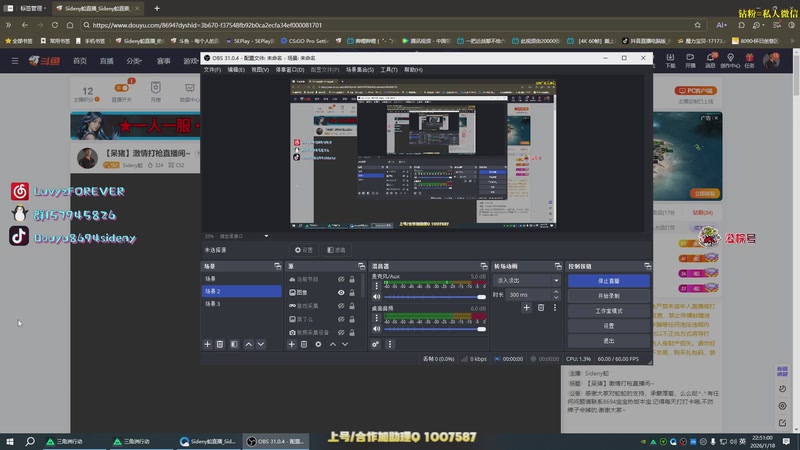Open taskbar search magnifier icon

click(x=30, y=441)
